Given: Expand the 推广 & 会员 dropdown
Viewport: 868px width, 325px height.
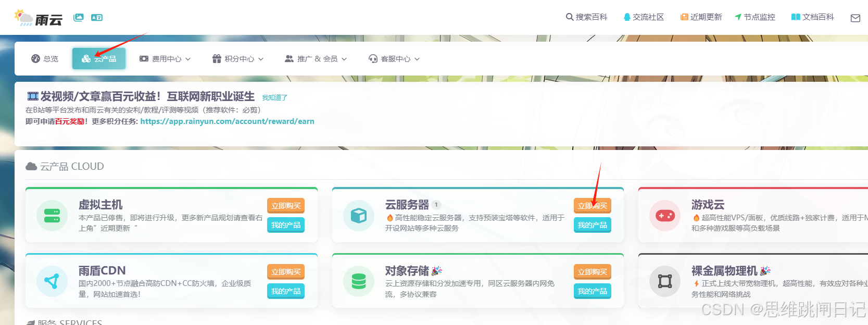Looking at the screenshot, I should (316, 59).
